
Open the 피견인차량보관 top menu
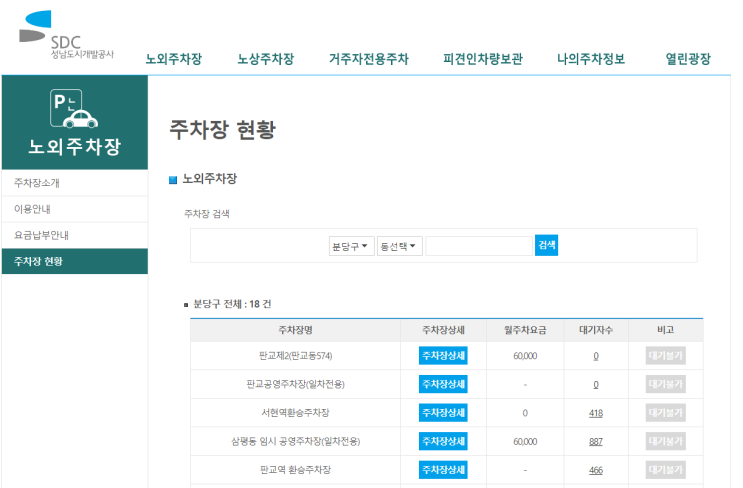[483, 59]
